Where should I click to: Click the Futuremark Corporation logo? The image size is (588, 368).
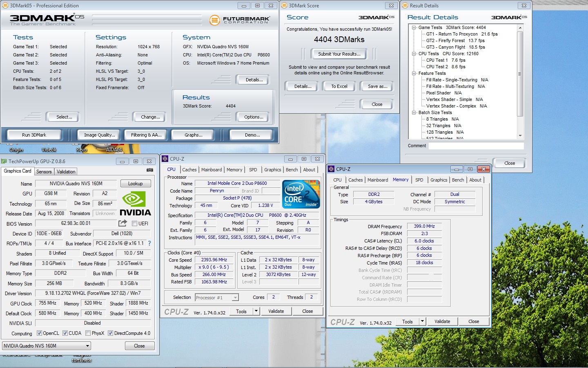(240, 20)
